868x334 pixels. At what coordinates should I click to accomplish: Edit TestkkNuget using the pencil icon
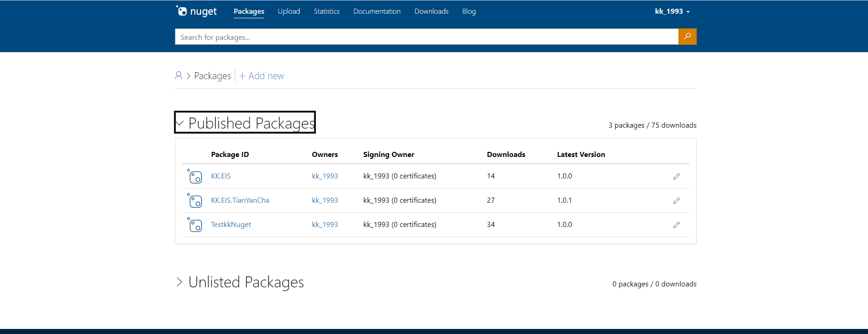(x=676, y=225)
